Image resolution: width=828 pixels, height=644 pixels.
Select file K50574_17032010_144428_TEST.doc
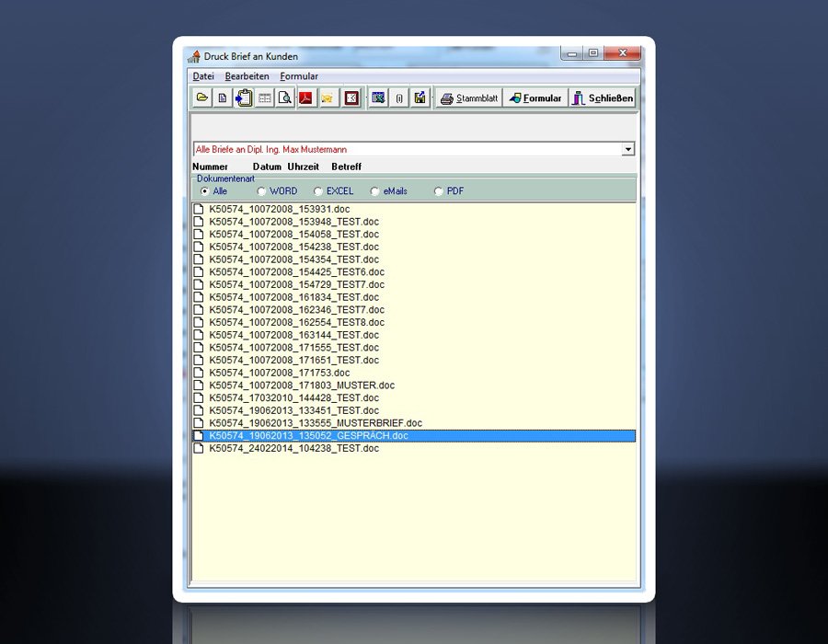293,398
